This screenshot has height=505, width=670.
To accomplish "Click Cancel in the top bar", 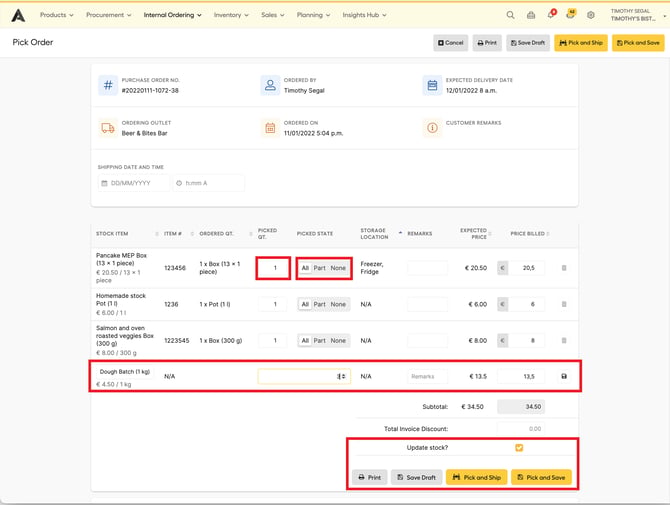I will (x=451, y=43).
